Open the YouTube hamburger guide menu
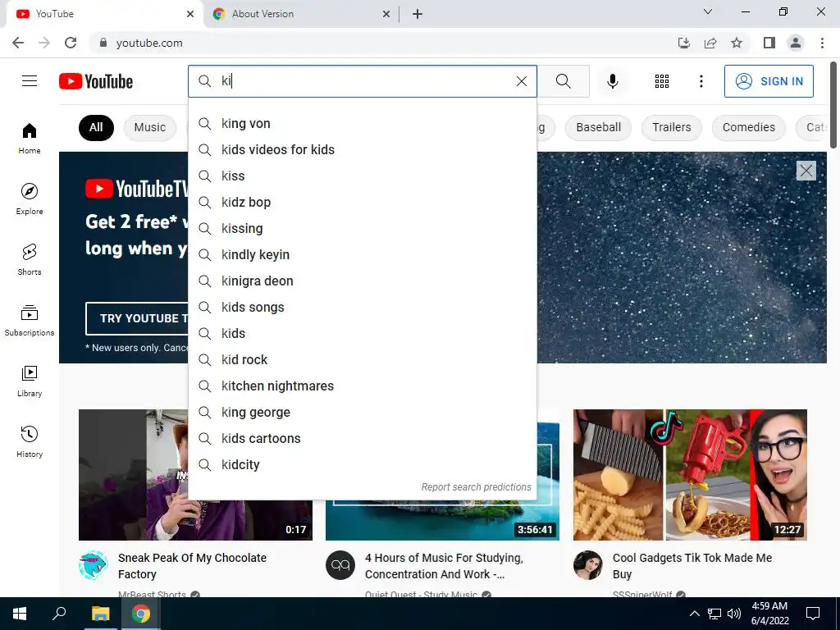 pyautogui.click(x=30, y=81)
